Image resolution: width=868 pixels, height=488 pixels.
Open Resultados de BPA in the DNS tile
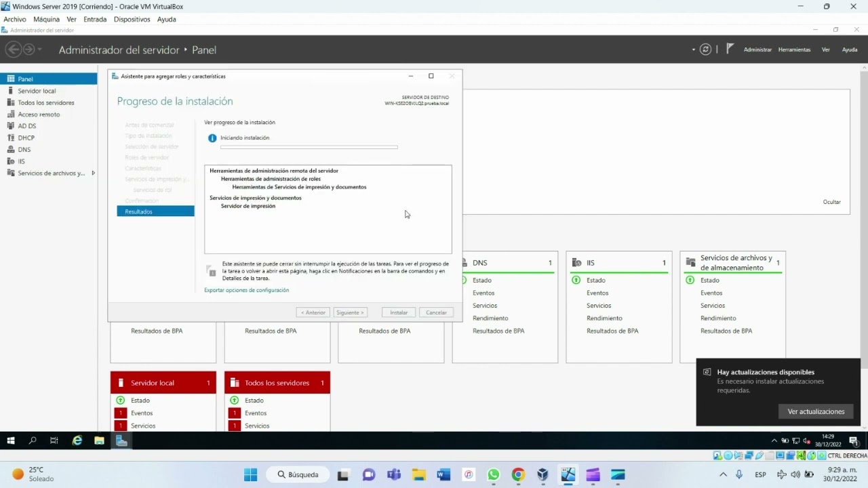(x=498, y=331)
